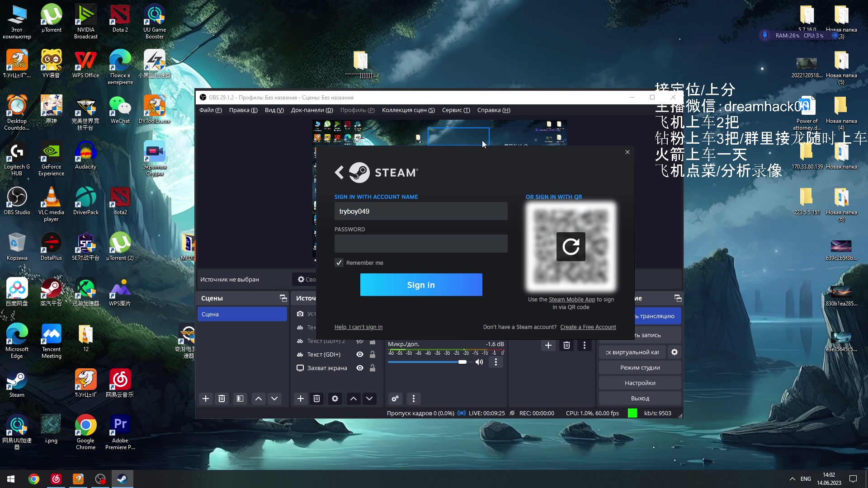Toggle the Remember me checkbox
Image resolution: width=868 pixels, height=488 pixels.
[339, 263]
